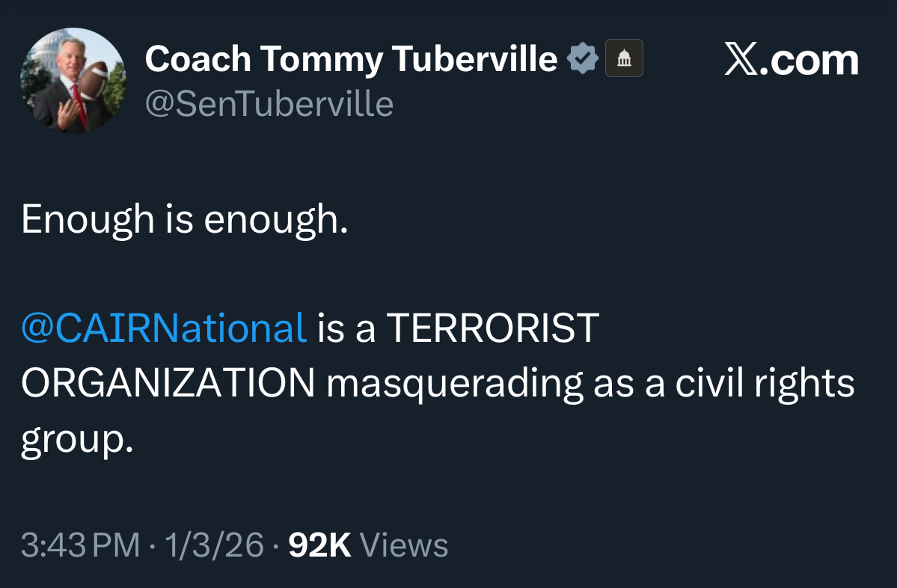Click the 1/3/26 post date
Screen dimensions: 897x588
click(x=214, y=545)
